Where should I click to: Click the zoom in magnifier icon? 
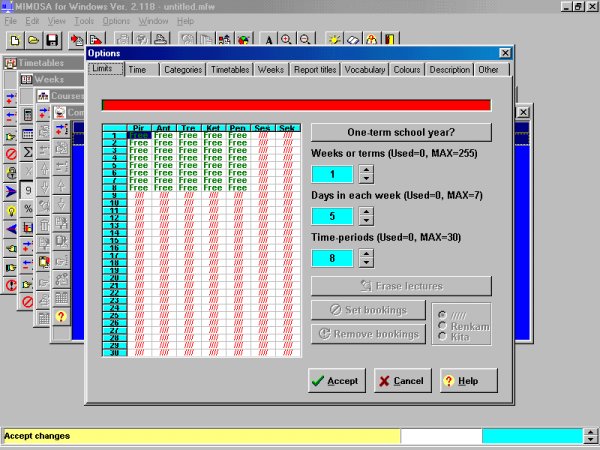(287, 40)
